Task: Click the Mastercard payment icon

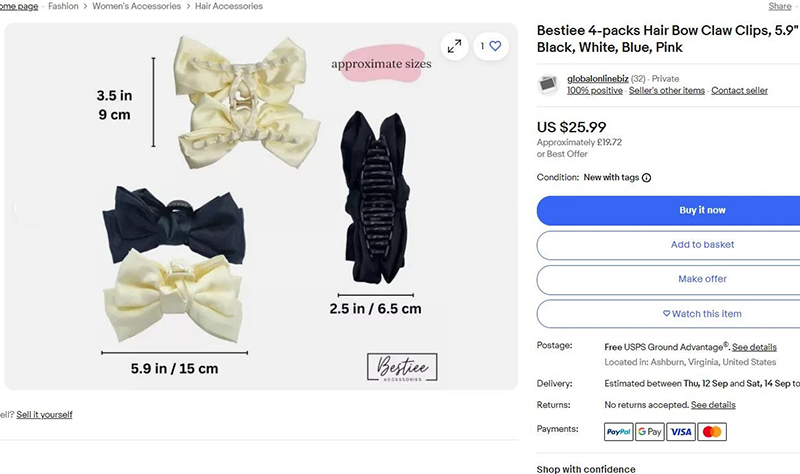Action: coord(712,432)
